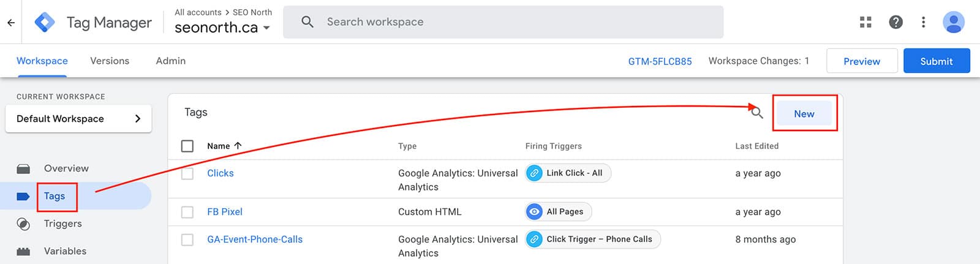Image resolution: width=980 pixels, height=264 pixels.
Task: Expand the Default Workspace selector
Action: [78, 119]
